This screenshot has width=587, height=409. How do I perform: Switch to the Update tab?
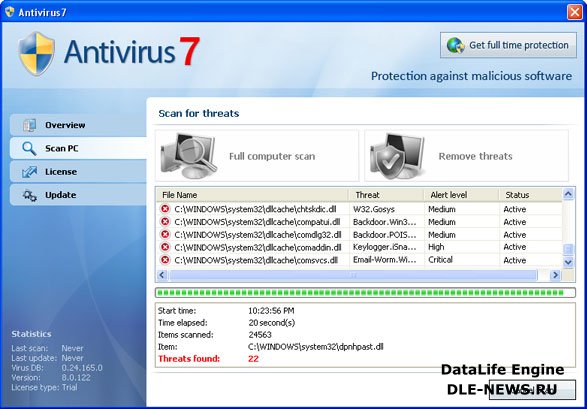(78, 195)
